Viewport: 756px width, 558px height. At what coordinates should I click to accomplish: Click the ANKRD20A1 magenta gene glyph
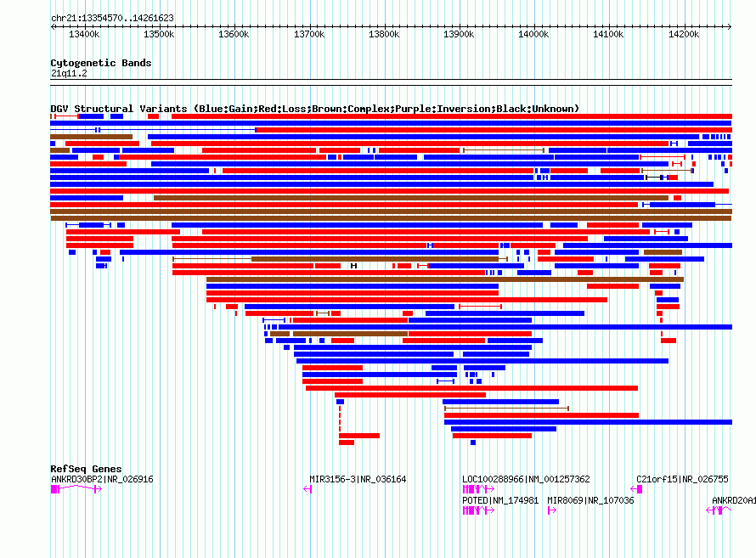click(x=719, y=510)
